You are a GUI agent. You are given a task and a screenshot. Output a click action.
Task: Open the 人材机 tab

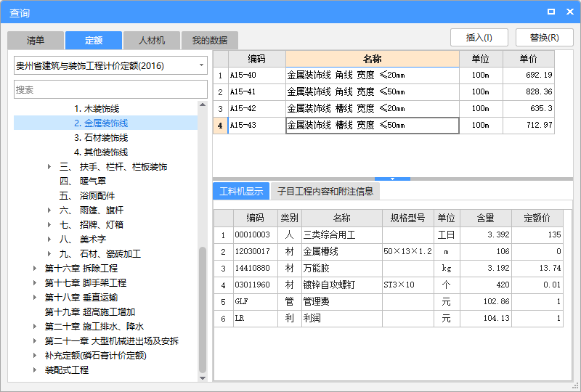tap(152, 41)
